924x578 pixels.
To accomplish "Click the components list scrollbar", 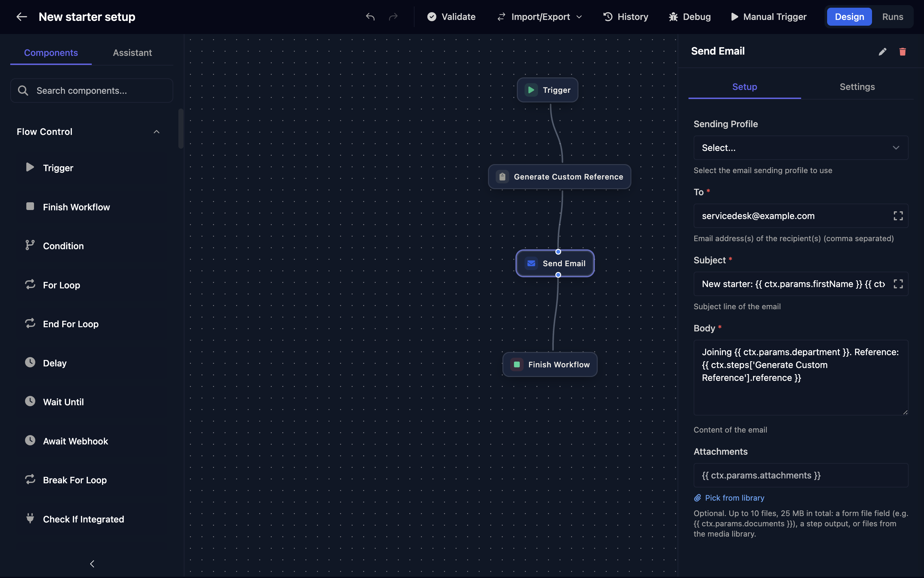I will pyautogui.click(x=181, y=129).
